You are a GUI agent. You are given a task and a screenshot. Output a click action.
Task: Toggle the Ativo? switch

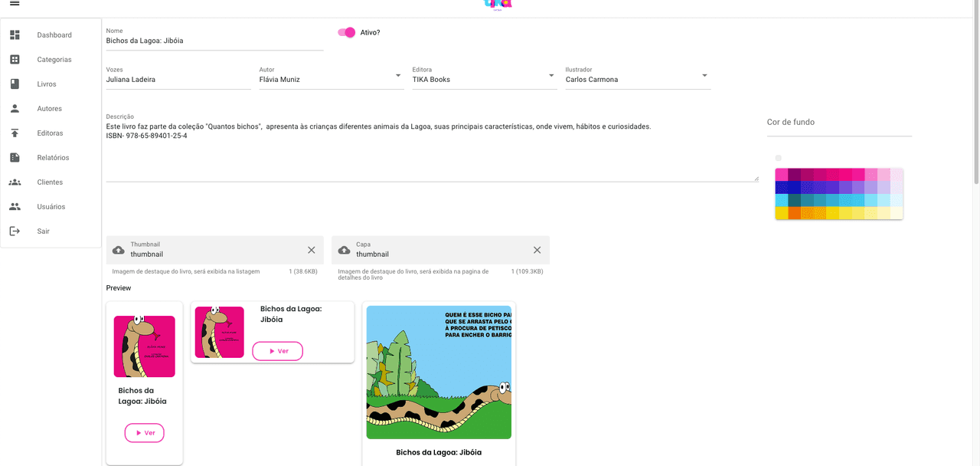coord(346,32)
